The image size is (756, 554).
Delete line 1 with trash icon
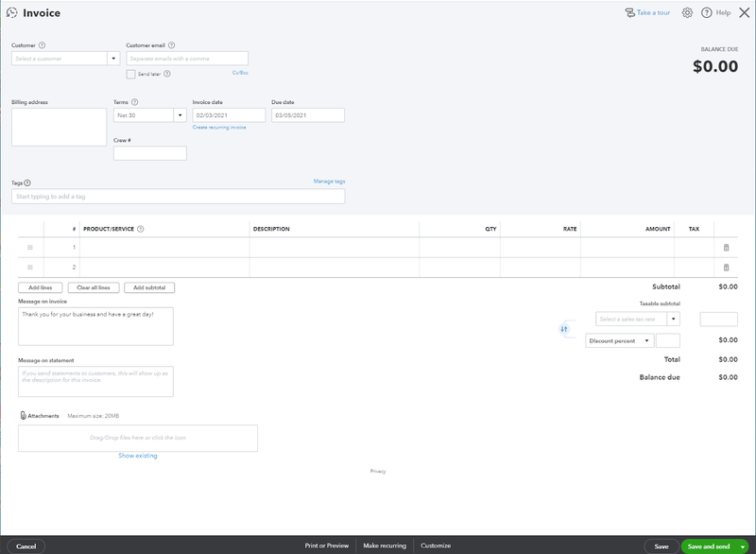click(726, 248)
